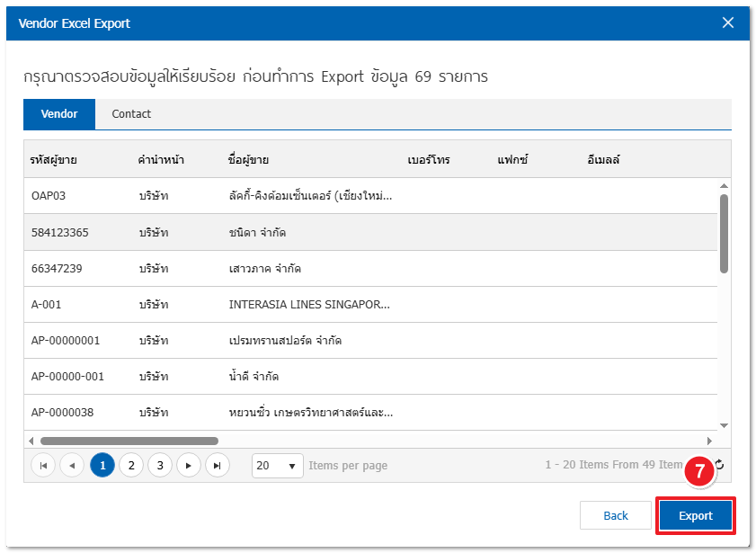The height and width of the screenshot is (553, 756).
Task: Go to first page of vendor list
Action: pyautogui.click(x=42, y=465)
